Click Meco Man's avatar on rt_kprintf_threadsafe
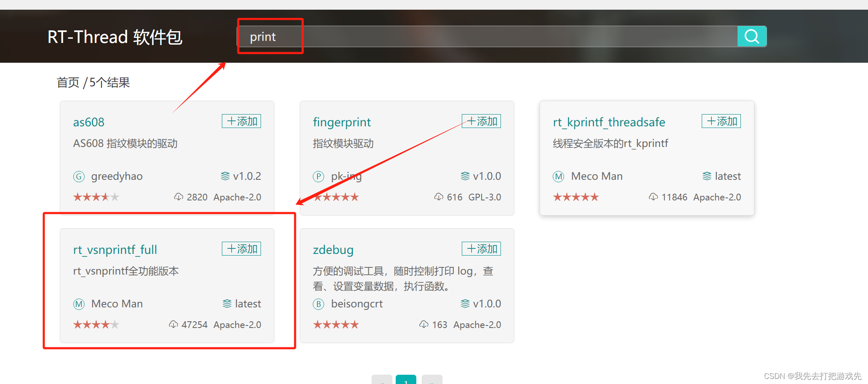This screenshot has width=868, height=384. tap(559, 176)
